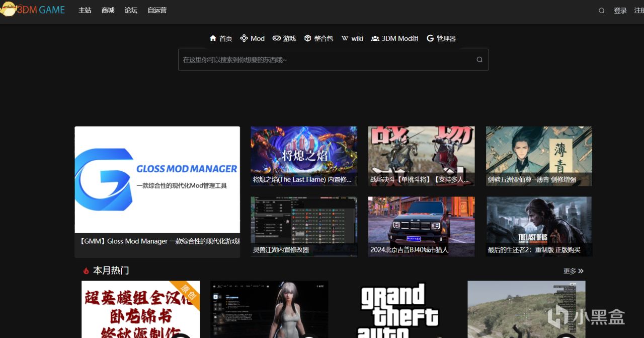Open the 战场决斗 mod thumbnail
The height and width of the screenshot is (338, 644).
pyautogui.click(x=422, y=156)
